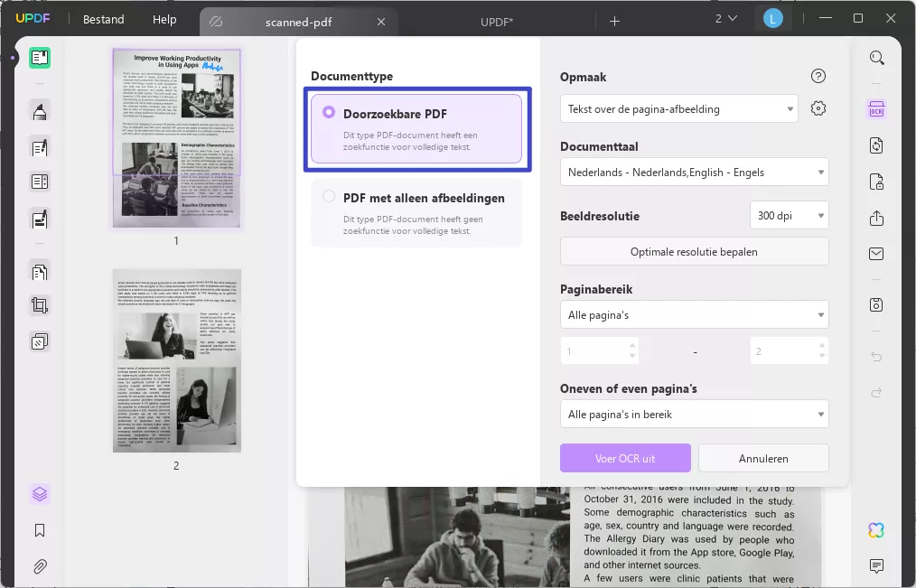The width and height of the screenshot is (916, 588).
Task: Choose PDF met alleen afbeeldingen
Action: (x=416, y=212)
